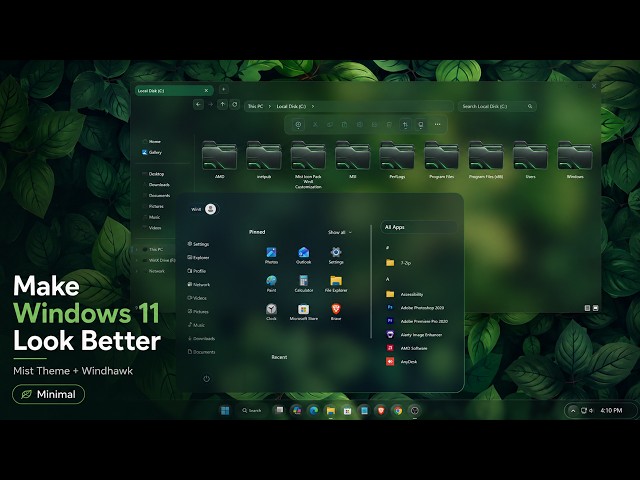The image size is (640, 480).
Task: Click the Search Local Disk (C:) field
Action: point(497,106)
